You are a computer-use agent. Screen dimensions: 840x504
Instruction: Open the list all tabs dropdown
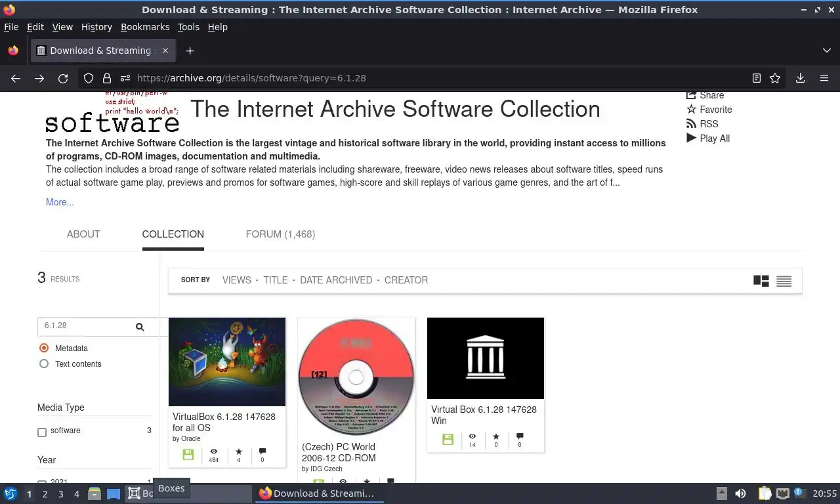click(827, 51)
